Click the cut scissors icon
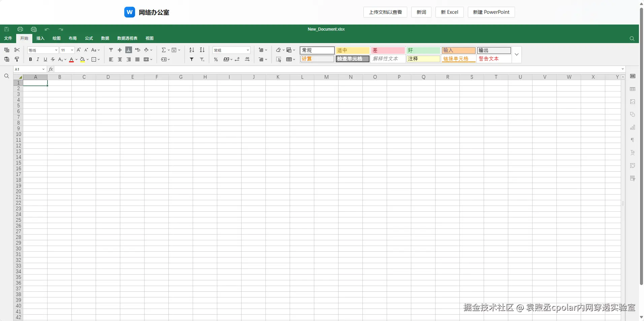This screenshot has height=321, width=644. tap(17, 50)
